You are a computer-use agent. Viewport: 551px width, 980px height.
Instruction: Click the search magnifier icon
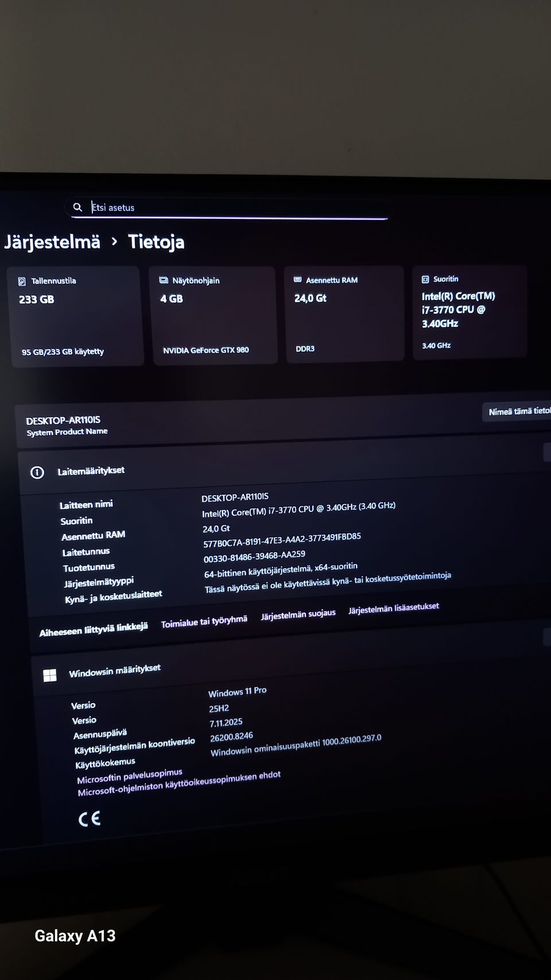[77, 207]
